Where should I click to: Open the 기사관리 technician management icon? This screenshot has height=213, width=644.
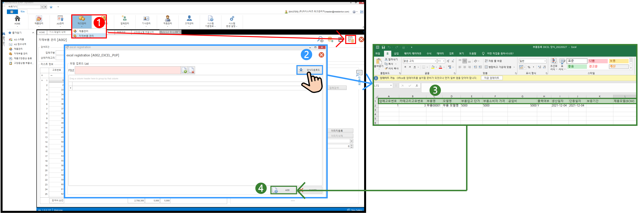146,20
